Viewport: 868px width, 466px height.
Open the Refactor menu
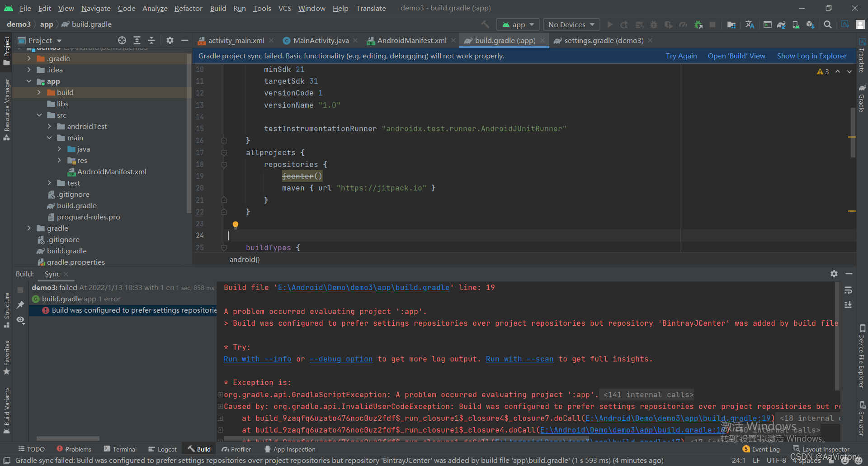(x=188, y=8)
